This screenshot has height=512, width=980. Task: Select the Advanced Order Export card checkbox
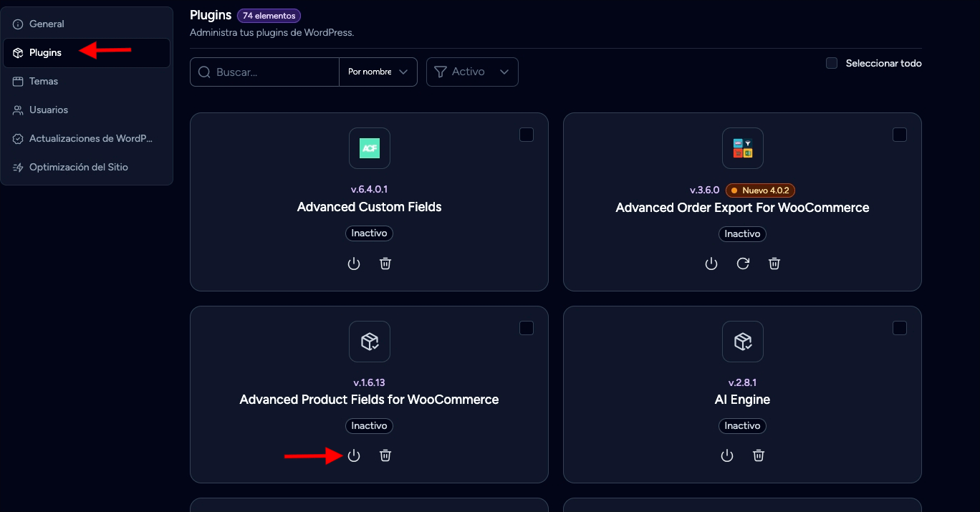coord(900,135)
